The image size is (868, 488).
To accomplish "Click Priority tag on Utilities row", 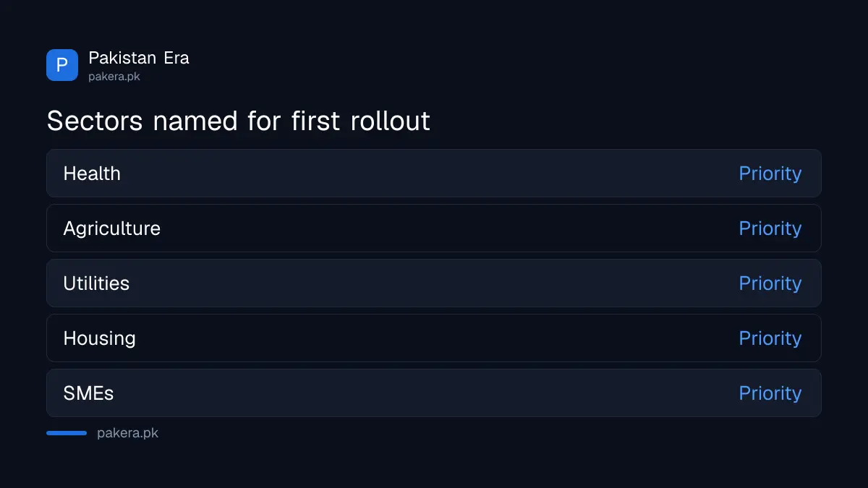I will pos(770,284).
